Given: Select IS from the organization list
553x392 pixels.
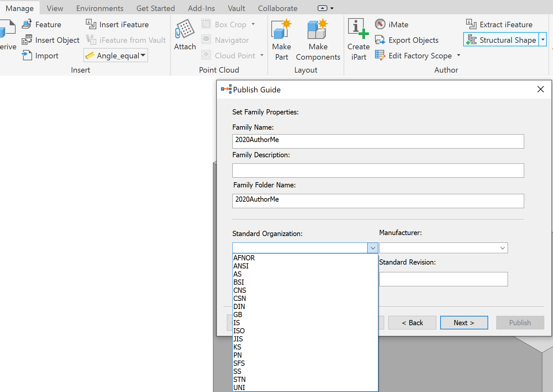Looking at the screenshot, I should [x=305, y=323].
